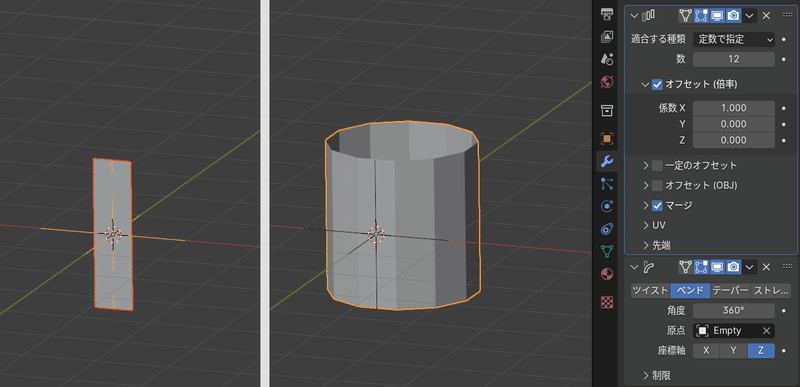Disable the オフセット (倍率) checkbox

tap(658, 84)
